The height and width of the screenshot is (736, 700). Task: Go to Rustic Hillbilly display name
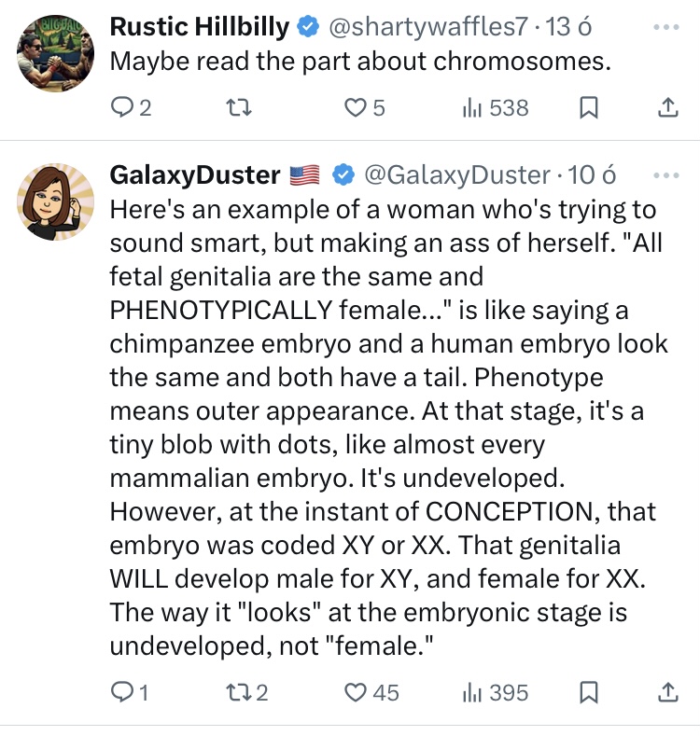pyautogui.click(x=200, y=28)
